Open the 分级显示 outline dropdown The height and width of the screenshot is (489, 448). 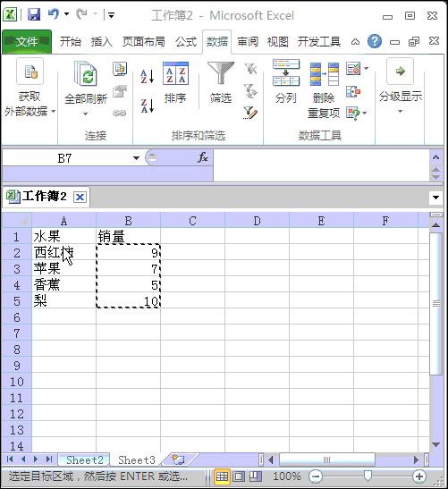401,87
